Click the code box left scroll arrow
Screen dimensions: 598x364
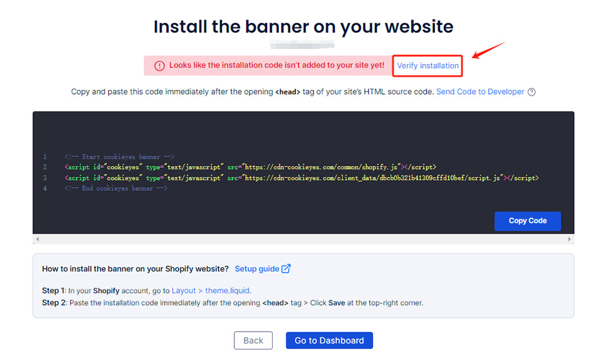[37, 240]
